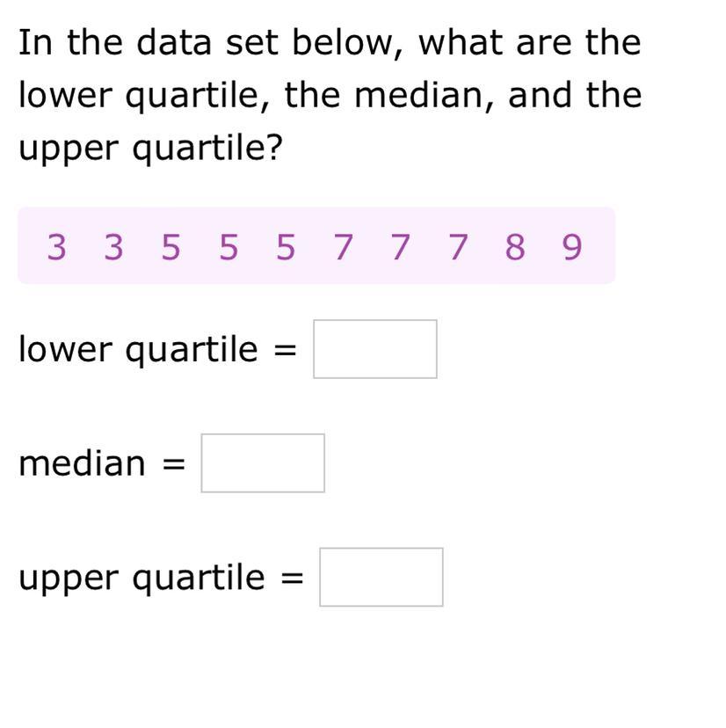Click the equals sign after 'median'
Viewport: 726px width, 728px height.
click(x=174, y=464)
